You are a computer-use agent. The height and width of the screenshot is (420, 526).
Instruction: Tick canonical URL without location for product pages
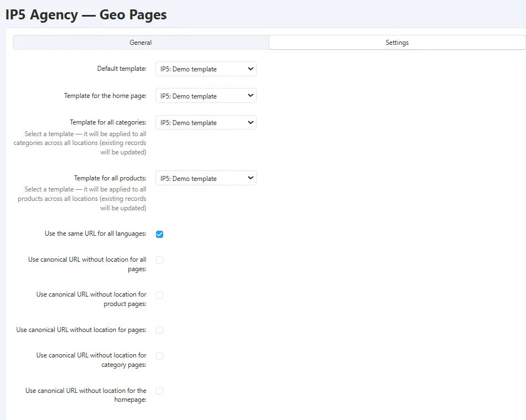coord(160,295)
